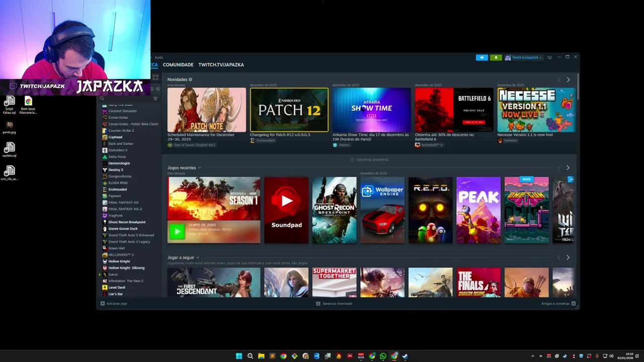Click the Adicionar prateleira link

369,159
